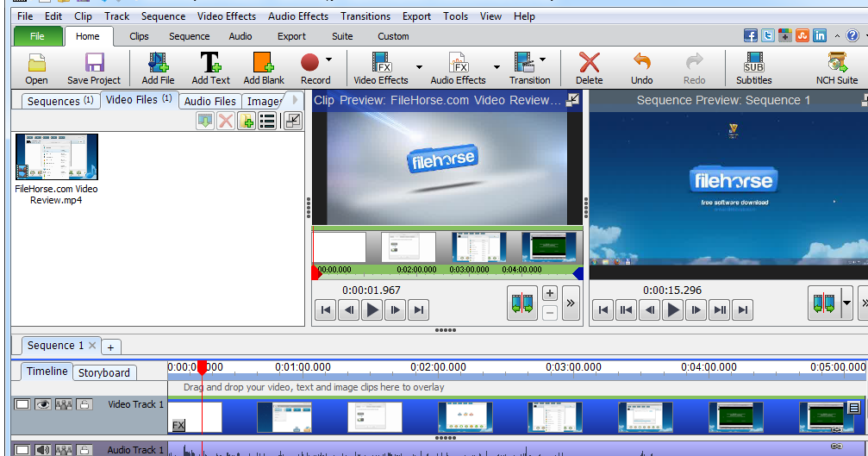Save the project with Save Project icon

pyautogui.click(x=94, y=63)
